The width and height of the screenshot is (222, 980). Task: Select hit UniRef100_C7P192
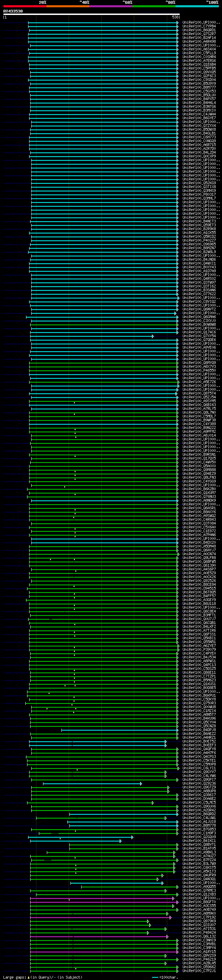click(199, 917)
